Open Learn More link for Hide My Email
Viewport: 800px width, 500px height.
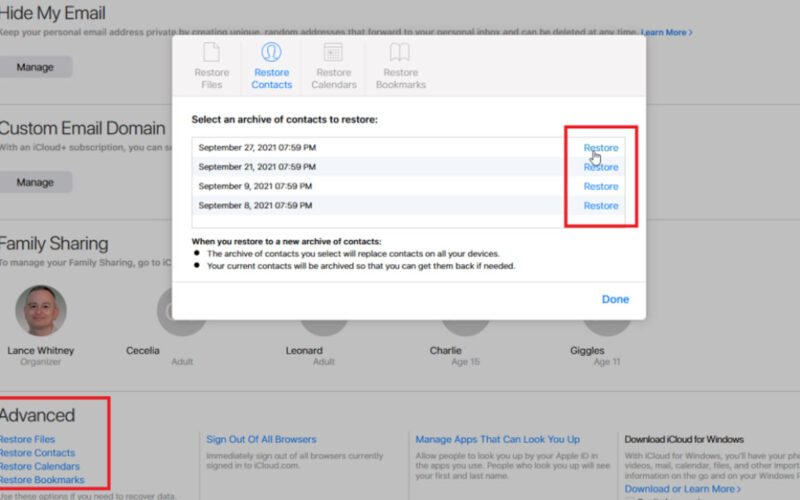[666, 32]
